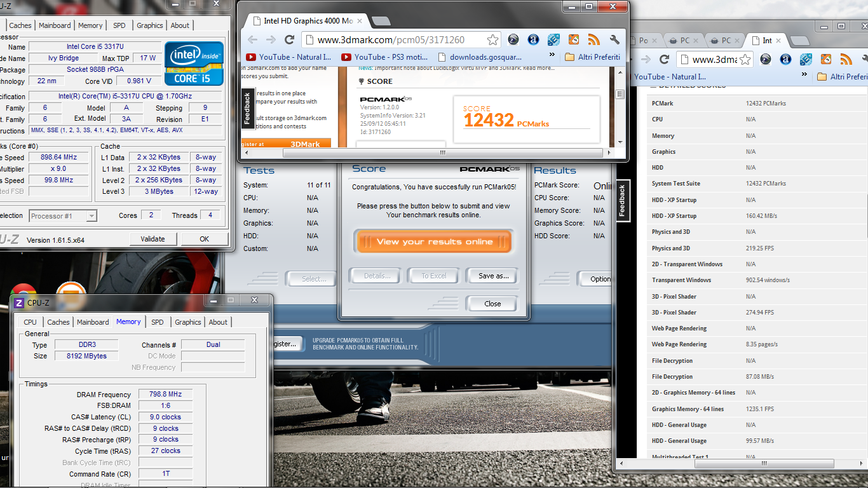Click Alexa 'a' icon in right Chrome window
868x488 pixels.
785,59
